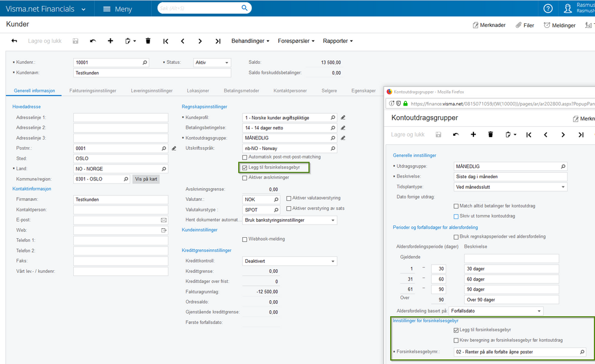Switch to the Faktureringsinnstillinger tab
This screenshot has height=364, width=595.
coord(92,91)
